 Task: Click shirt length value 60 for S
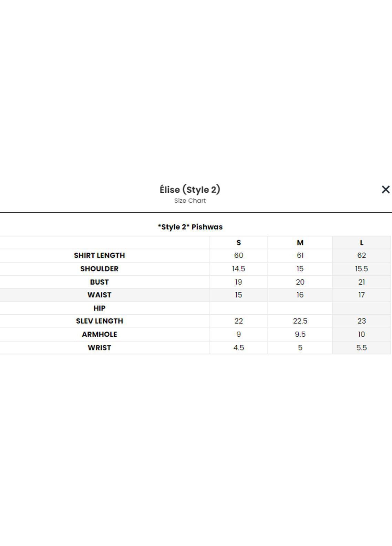coord(238,255)
